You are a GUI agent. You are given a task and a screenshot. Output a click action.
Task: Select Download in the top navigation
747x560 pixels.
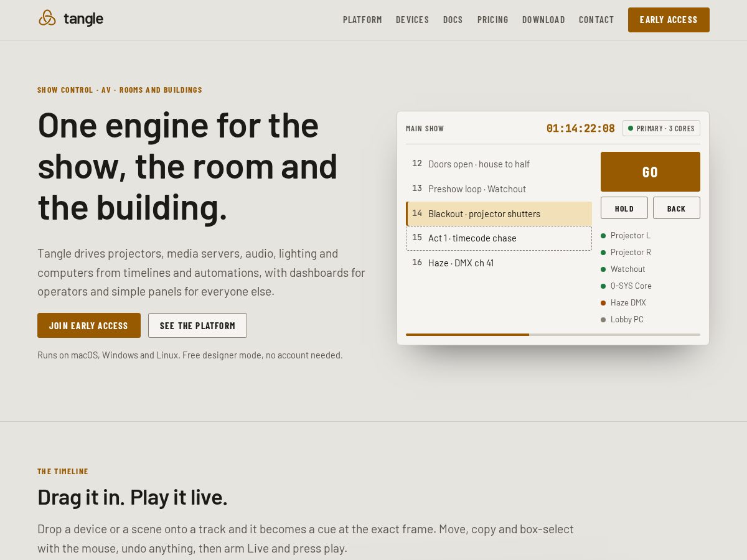(543, 19)
